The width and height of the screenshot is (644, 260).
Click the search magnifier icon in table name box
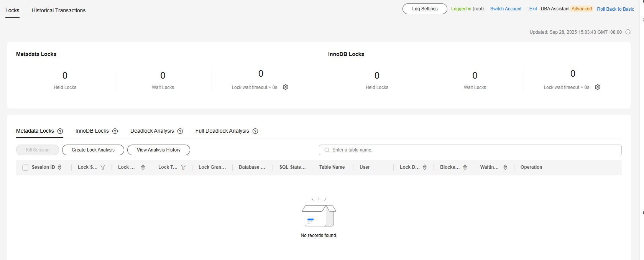(327, 150)
